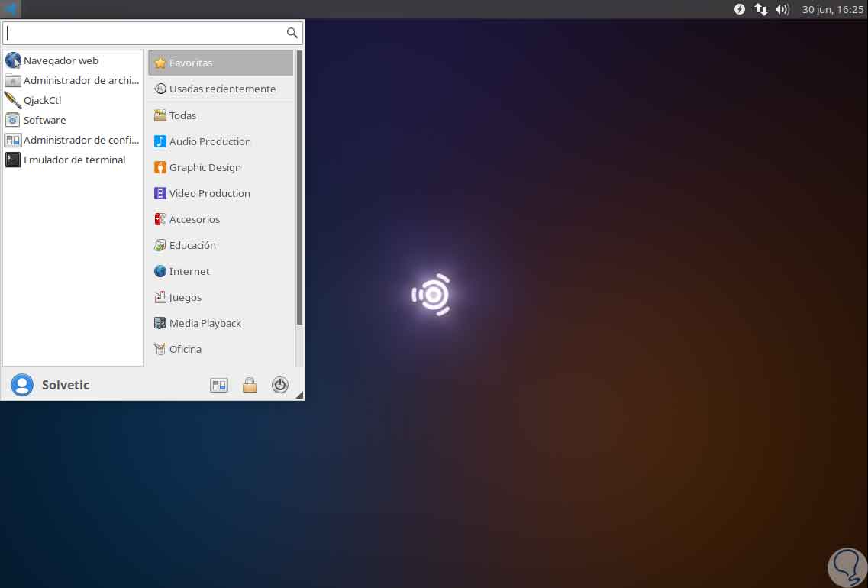Lock the screen with padlock icon
Viewport: 868px width, 588px height.
[250, 385]
